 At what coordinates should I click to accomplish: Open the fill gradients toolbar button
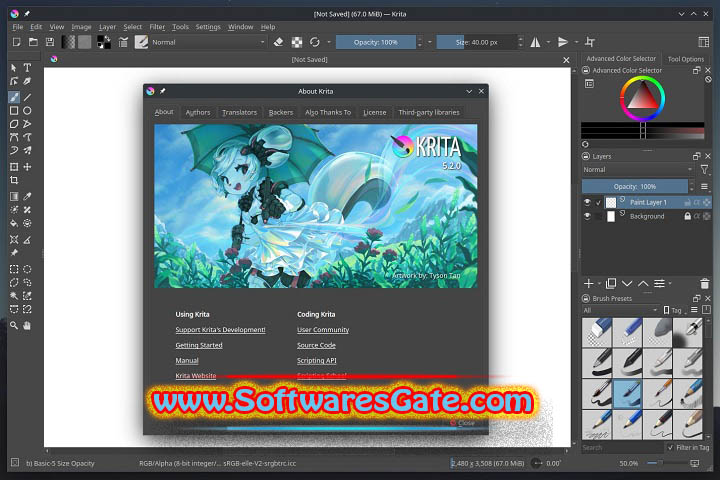click(68, 42)
